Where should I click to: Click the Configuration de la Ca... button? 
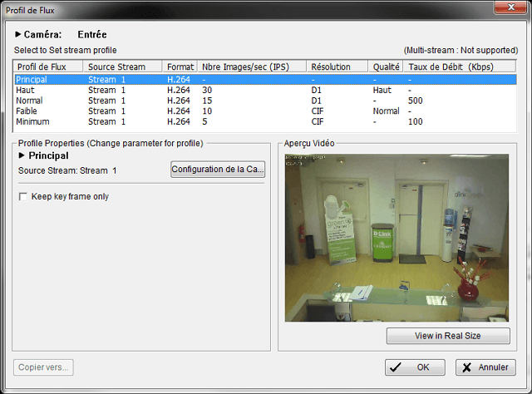[218, 169]
